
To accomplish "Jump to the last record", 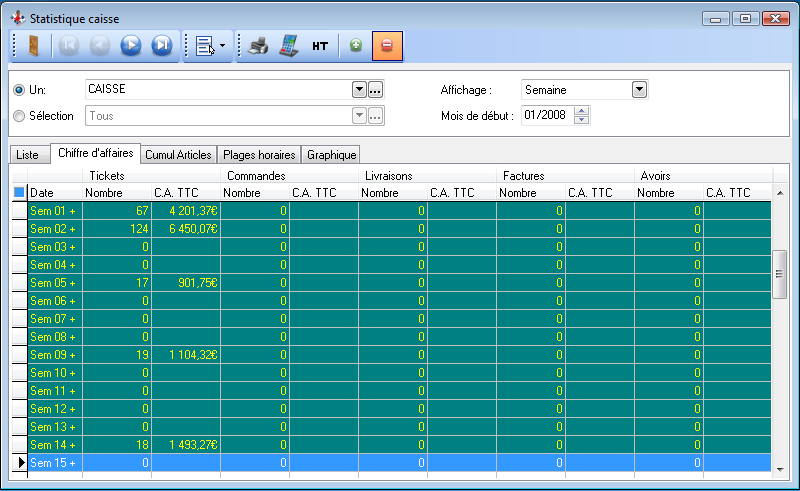I will point(161,46).
